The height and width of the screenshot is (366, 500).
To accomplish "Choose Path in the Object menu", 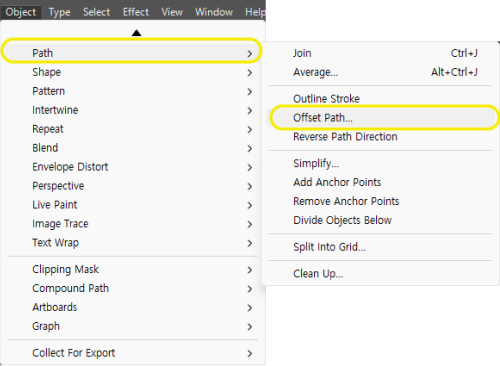I will (x=132, y=53).
